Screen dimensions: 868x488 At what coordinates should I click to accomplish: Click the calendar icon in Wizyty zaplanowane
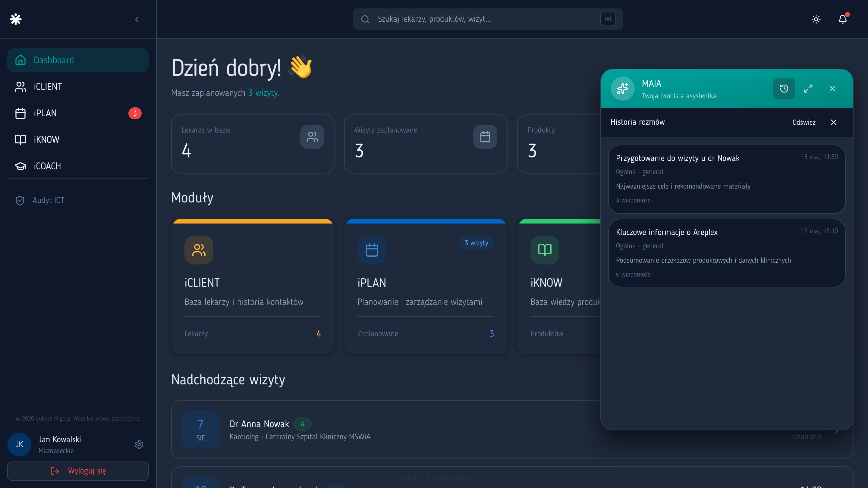coord(485,137)
